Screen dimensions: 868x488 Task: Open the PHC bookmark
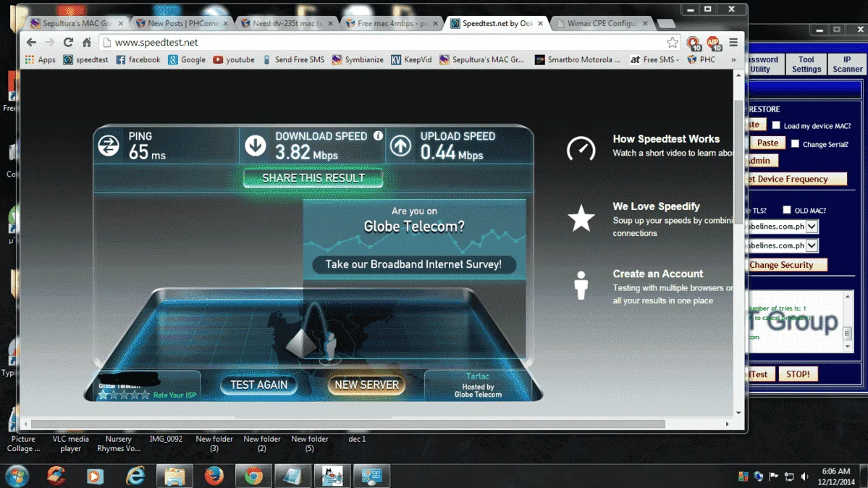tap(701, 60)
